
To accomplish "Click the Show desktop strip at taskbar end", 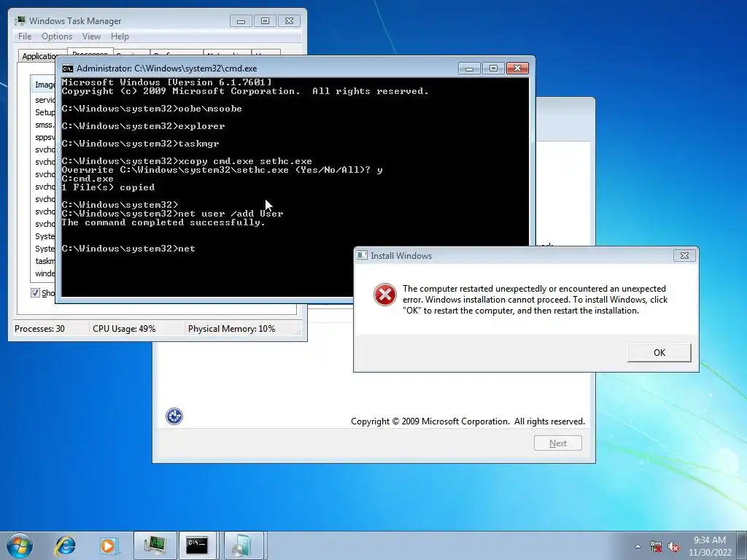I will [743, 545].
